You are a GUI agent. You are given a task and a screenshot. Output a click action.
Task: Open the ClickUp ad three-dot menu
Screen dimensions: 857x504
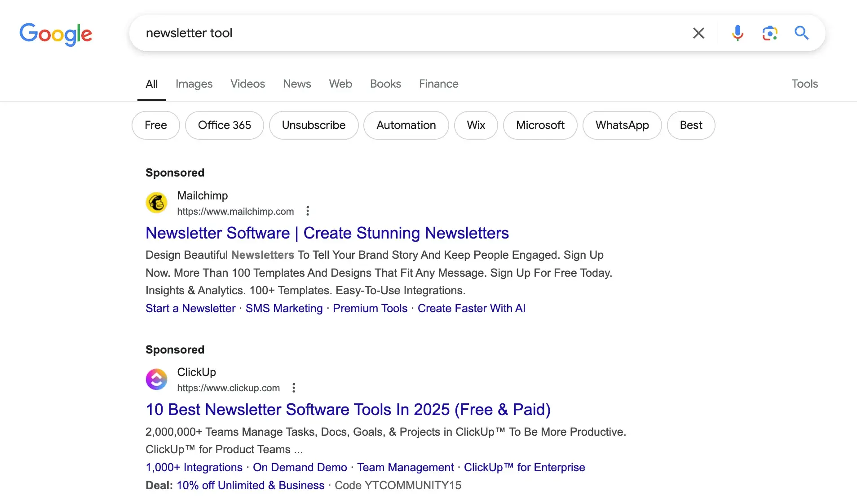(x=294, y=388)
